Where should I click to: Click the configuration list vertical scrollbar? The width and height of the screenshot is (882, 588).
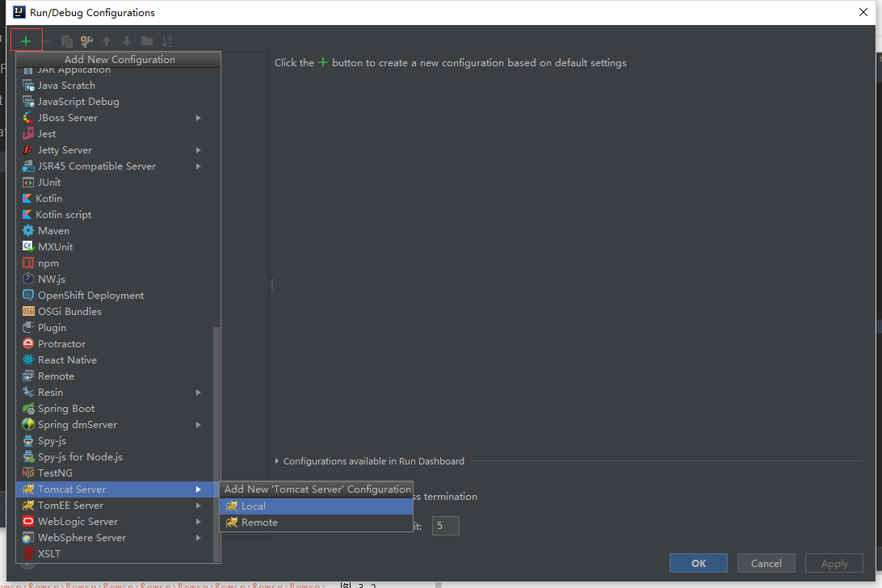(216, 444)
